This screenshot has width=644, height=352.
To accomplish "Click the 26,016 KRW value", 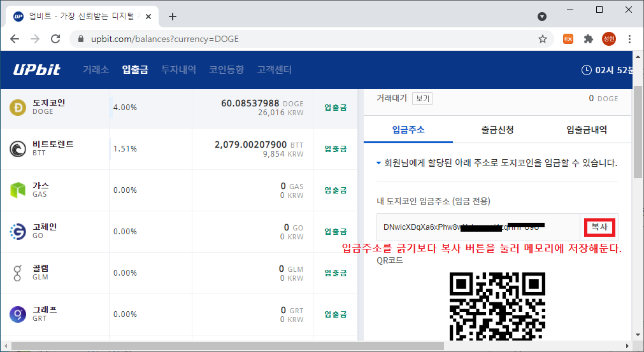I will coord(280,113).
